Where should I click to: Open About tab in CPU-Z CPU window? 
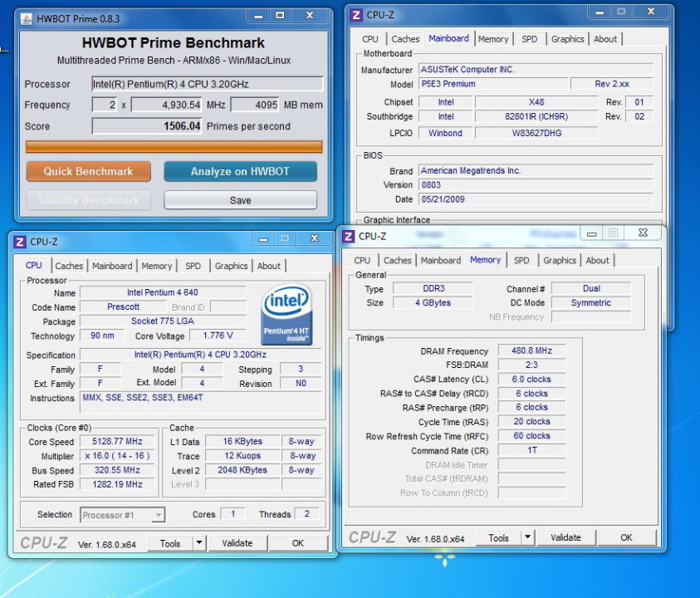(x=269, y=266)
